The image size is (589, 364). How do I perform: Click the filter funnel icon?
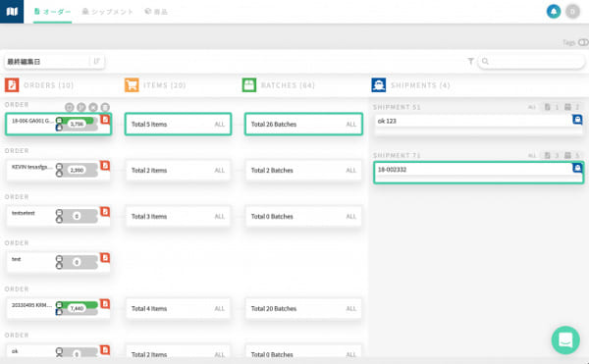[470, 61]
